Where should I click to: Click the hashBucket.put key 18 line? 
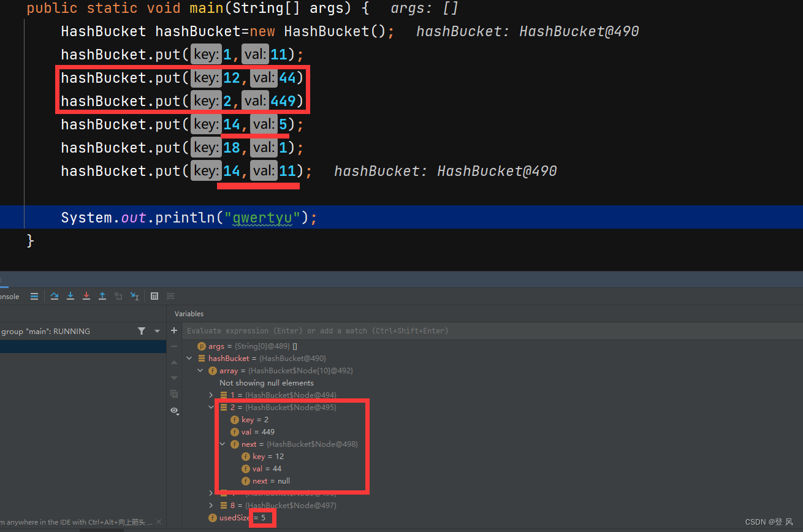point(182,148)
